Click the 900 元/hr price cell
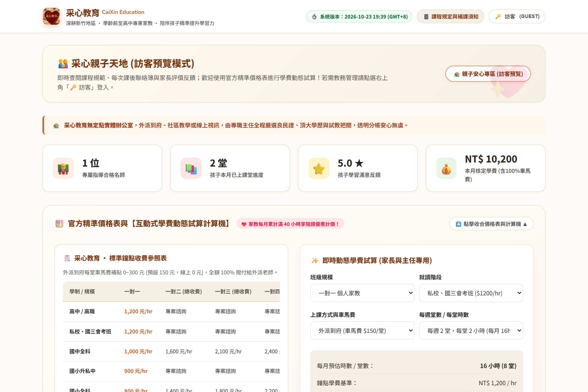Screen dimensions: 588x392 (136, 371)
